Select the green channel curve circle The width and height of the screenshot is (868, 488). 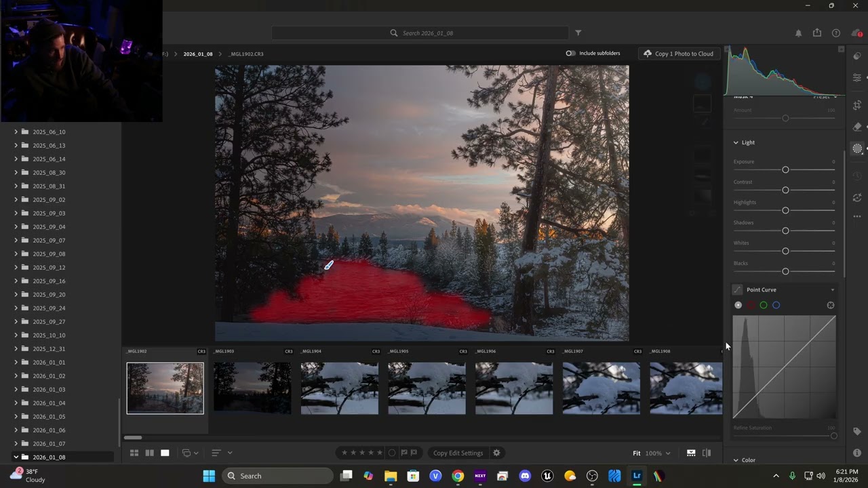[764, 305]
